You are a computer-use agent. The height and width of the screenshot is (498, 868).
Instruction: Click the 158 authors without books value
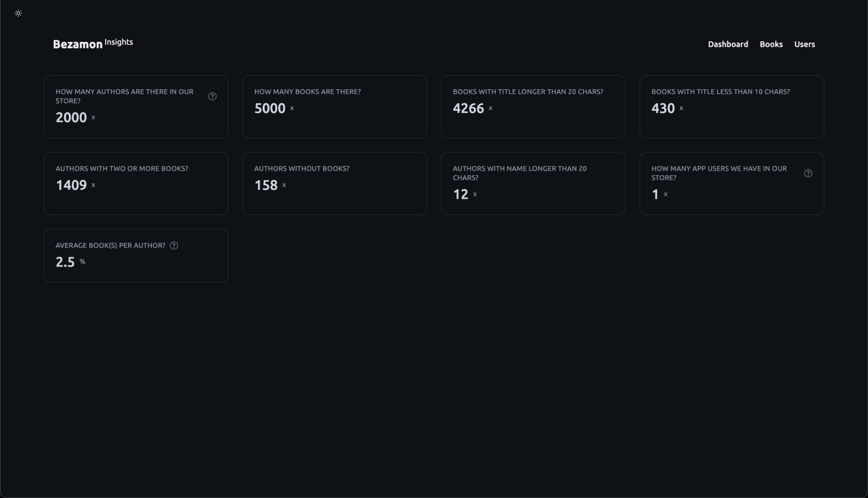[266, 185]
